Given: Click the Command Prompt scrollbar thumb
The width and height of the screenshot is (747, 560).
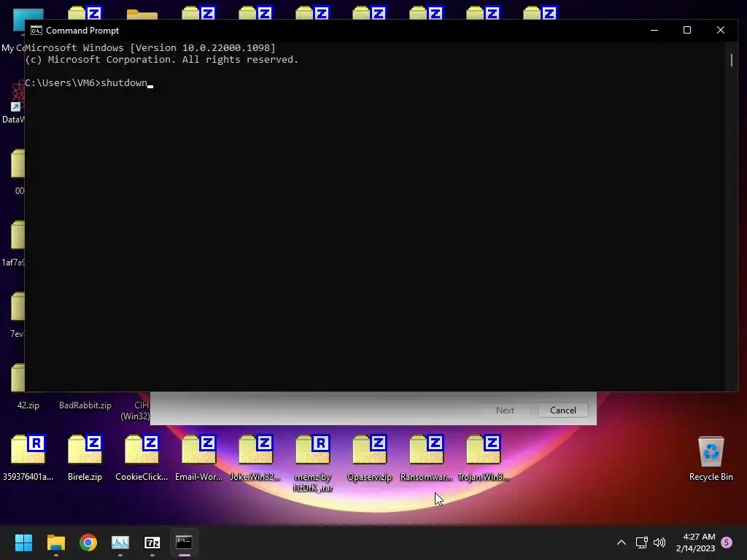Looking at the screenshot, I should [731, 60].
